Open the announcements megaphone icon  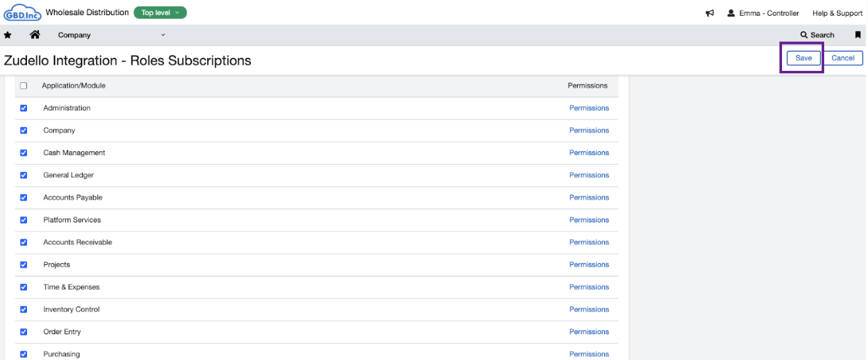(x=710, y=13)
